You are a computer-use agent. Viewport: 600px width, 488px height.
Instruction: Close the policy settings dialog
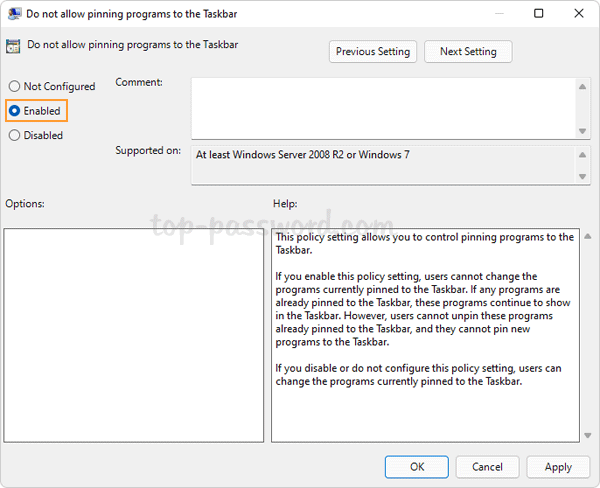[578, 14]
